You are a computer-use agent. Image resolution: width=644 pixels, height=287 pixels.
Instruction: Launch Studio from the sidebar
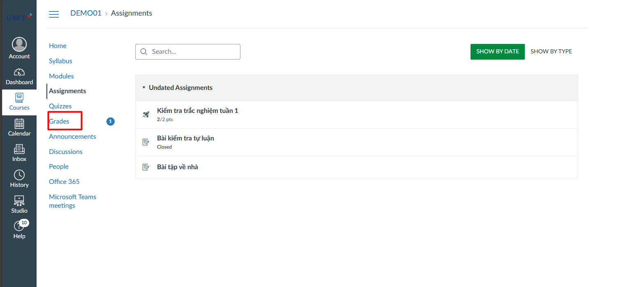click(19, 201)
